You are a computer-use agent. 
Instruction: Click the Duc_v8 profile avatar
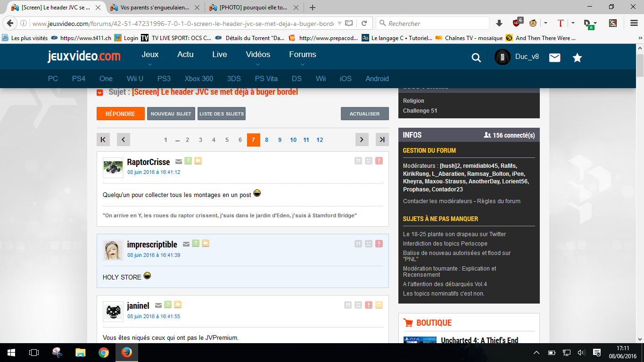pyautogui.click(x=503, y=57)
